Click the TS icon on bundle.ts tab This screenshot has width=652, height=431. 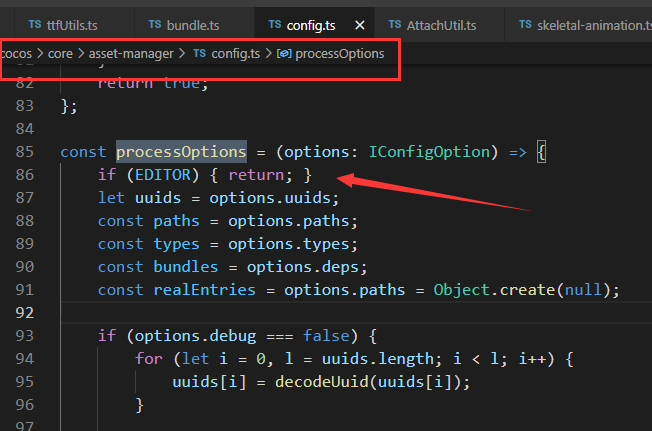(154, 23)
